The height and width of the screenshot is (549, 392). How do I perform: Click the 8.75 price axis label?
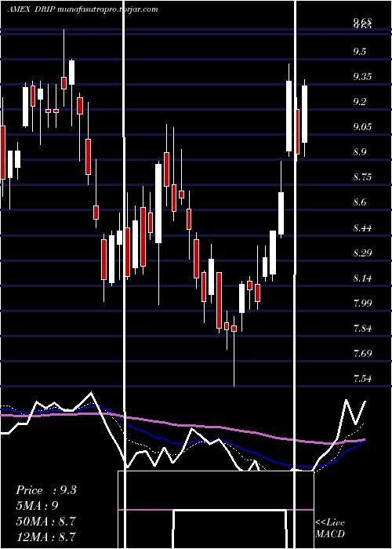point(362,177)
